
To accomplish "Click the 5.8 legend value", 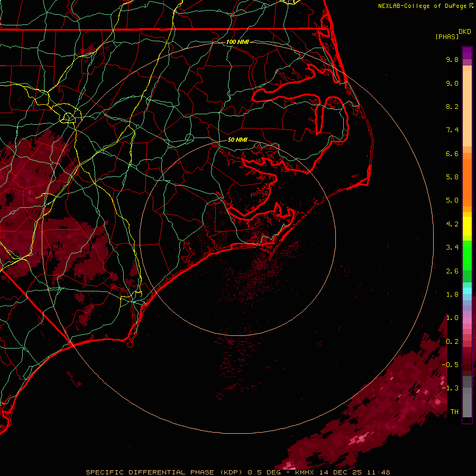I will 452,177.
